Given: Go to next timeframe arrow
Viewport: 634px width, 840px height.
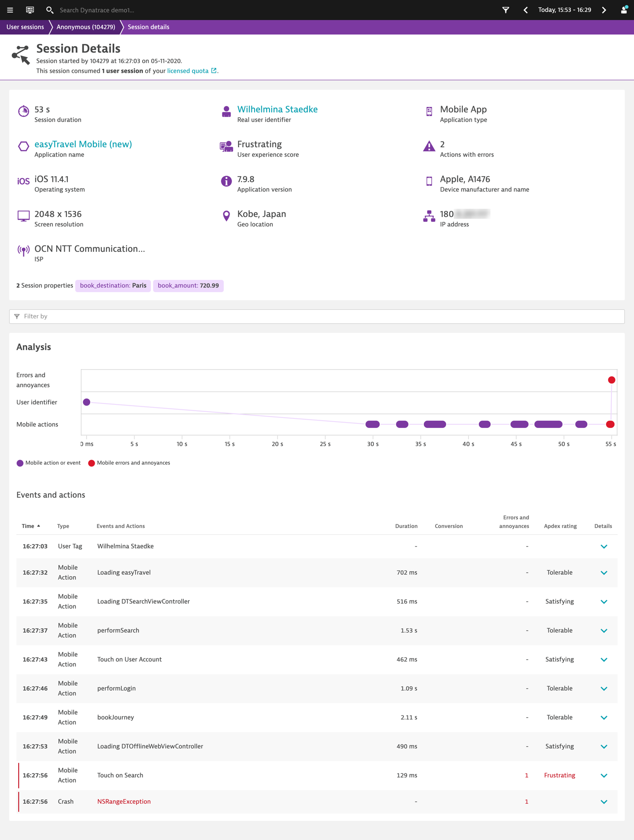Looking at the screenshot, I should [x=604, y=10].
